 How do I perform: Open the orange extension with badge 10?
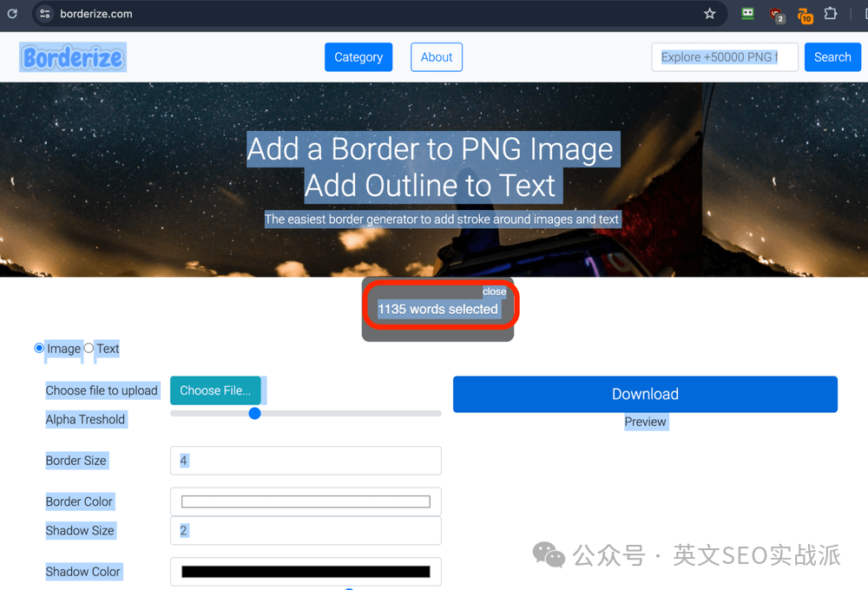805,16
